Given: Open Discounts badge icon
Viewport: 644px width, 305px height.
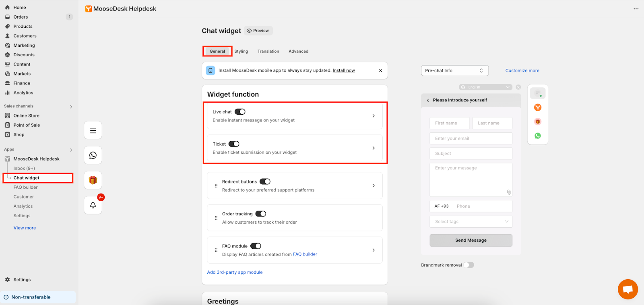Looking at the screenshot, I should click(x=7, y=55).
